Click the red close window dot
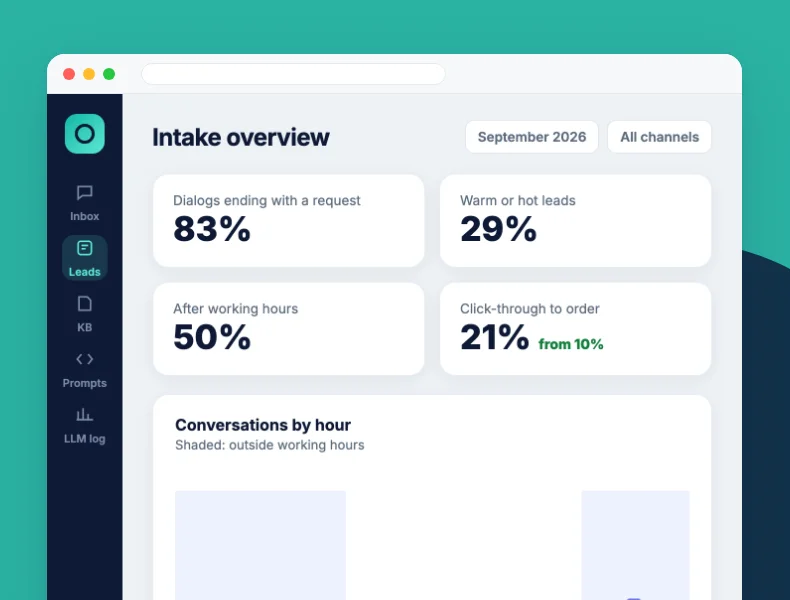The width and height of the screenshot is (790, 600). point(69,74)
